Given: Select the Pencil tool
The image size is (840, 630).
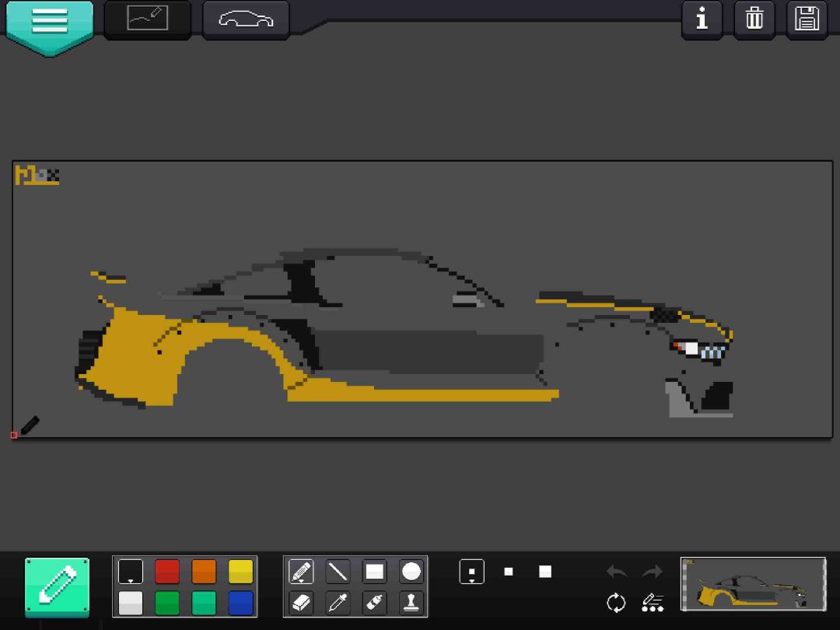Looking at the screenshot, I should (301, 572).
